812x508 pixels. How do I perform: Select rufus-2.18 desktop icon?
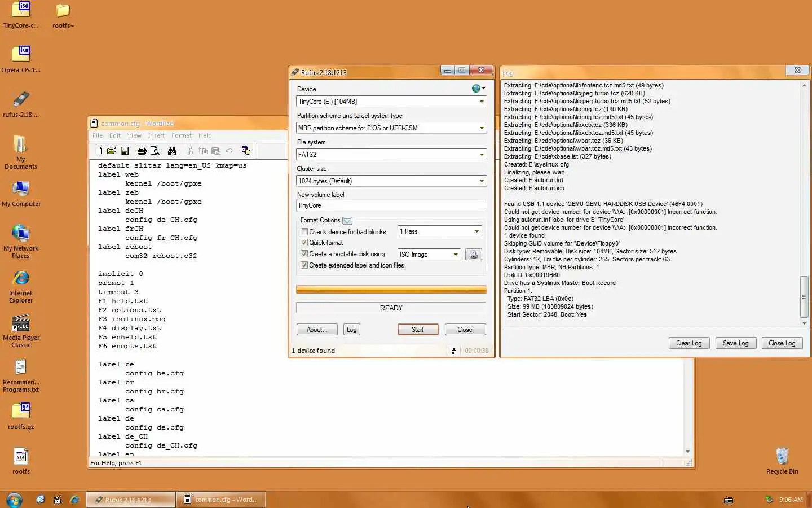(x=21, y=104)
